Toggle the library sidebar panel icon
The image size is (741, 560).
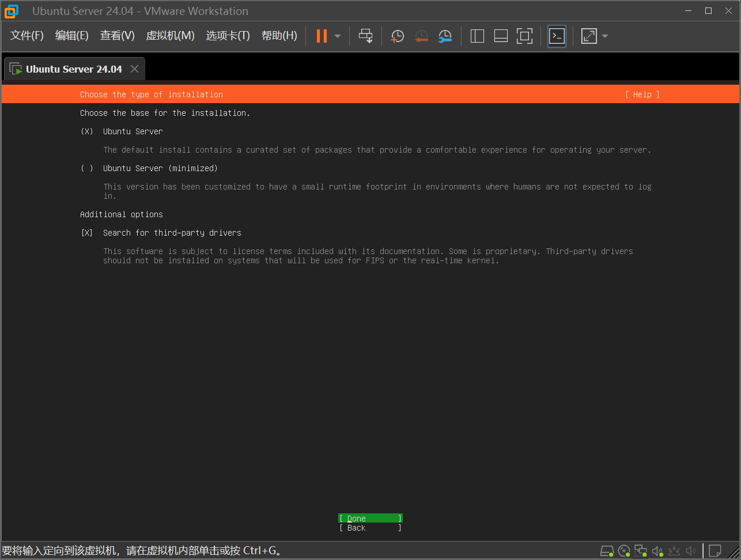477,36
